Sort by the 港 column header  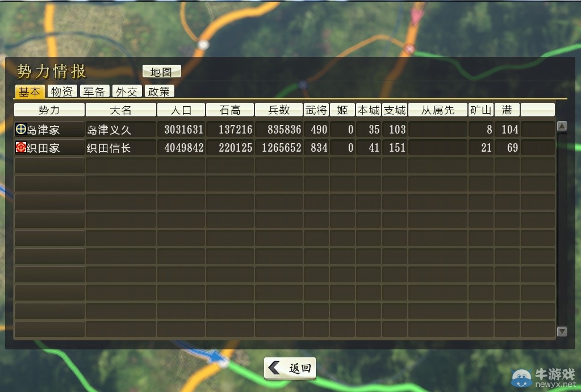[507, 110]
